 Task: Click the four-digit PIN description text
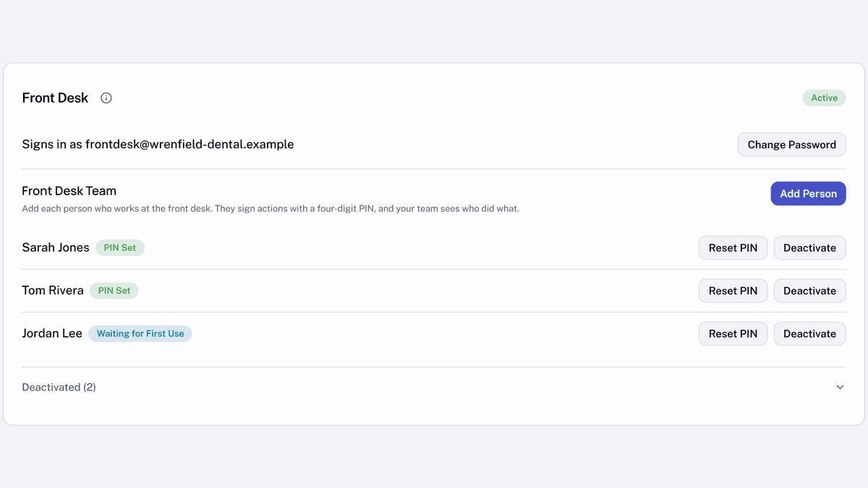click(x=271, y=209)
